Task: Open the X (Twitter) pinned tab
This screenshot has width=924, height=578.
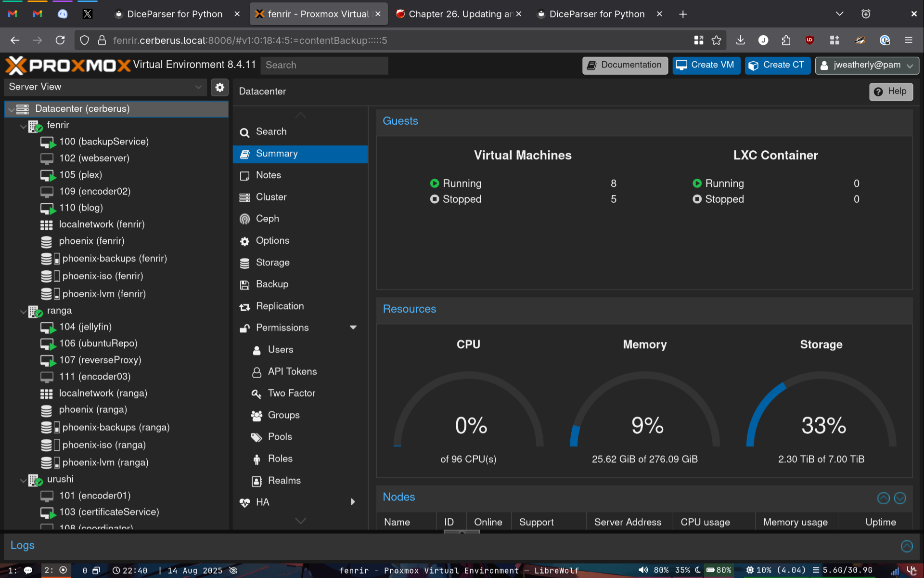Action: [87, 14]
